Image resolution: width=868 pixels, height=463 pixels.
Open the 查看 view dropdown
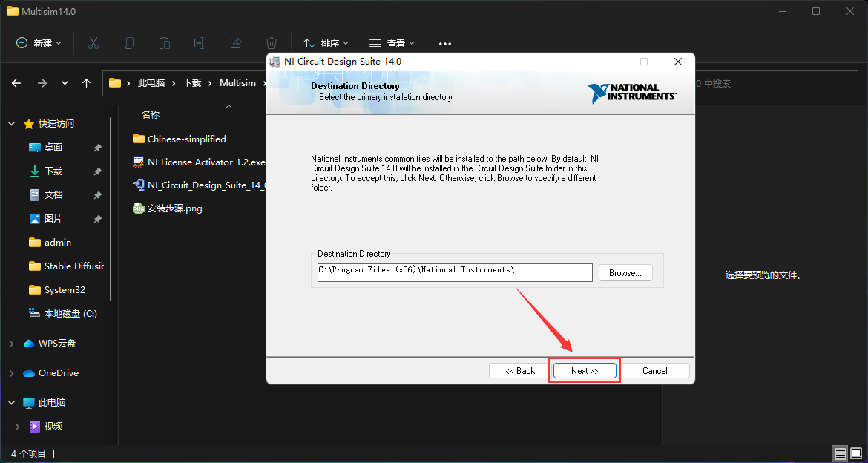pos(392,42)
